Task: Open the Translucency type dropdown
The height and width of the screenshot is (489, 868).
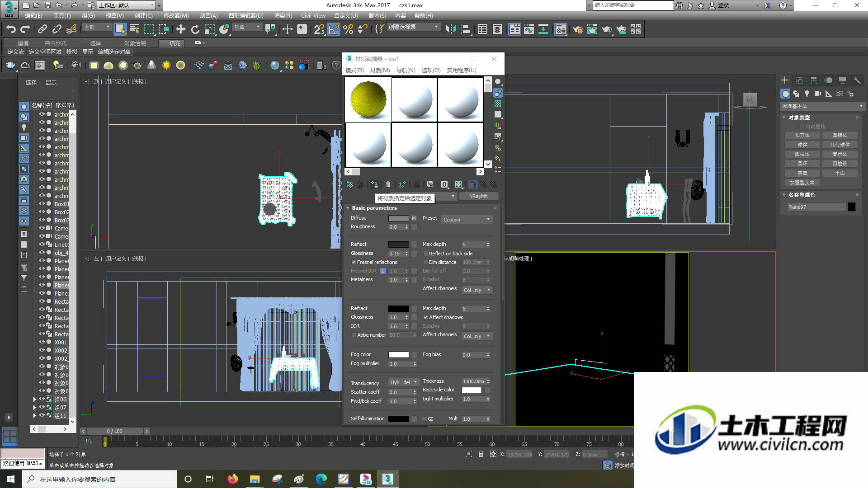Action: [404, 382]
